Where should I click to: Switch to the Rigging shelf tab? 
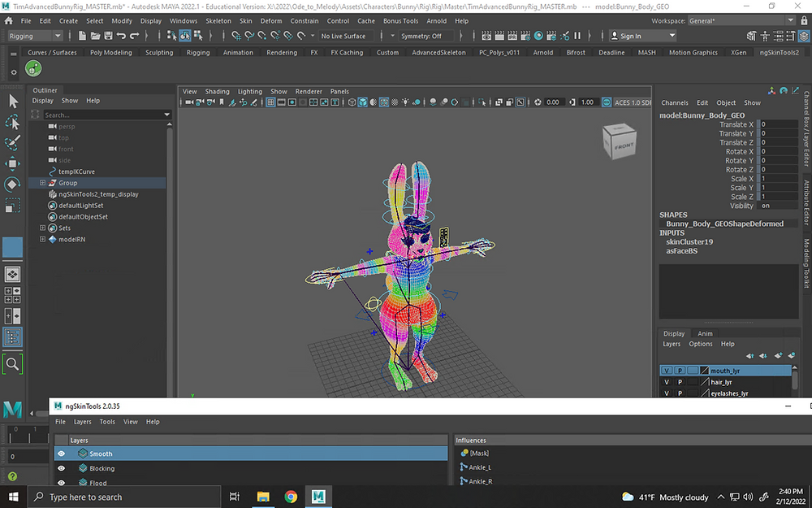pyautogui.click(x=198, y=52)
